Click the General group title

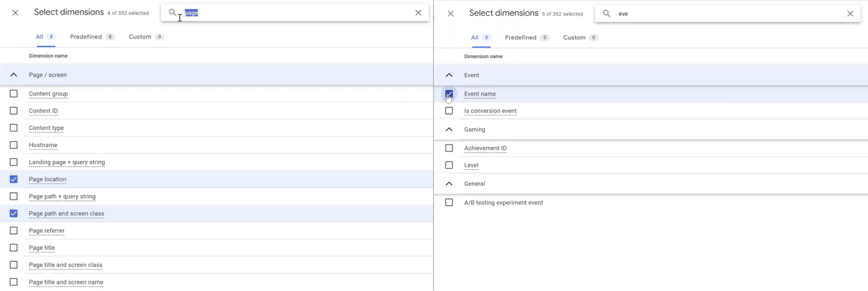475,184
